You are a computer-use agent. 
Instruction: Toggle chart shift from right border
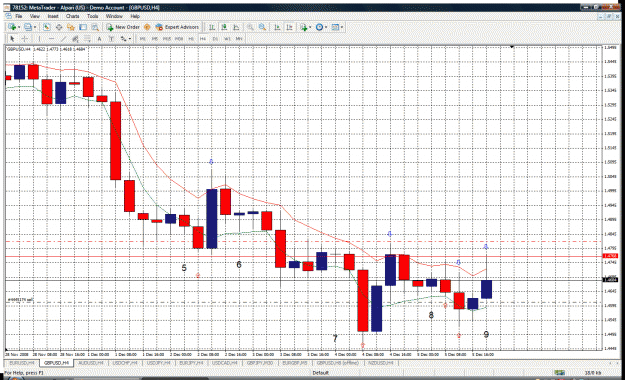(x=290, y=27)
